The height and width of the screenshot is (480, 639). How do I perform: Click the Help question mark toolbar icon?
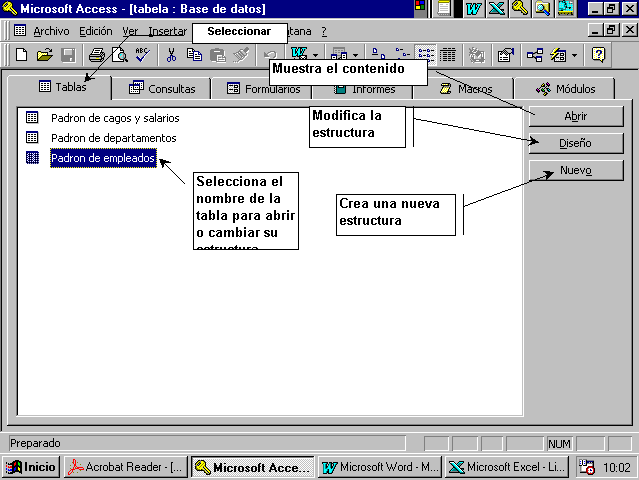click(598, 55)
